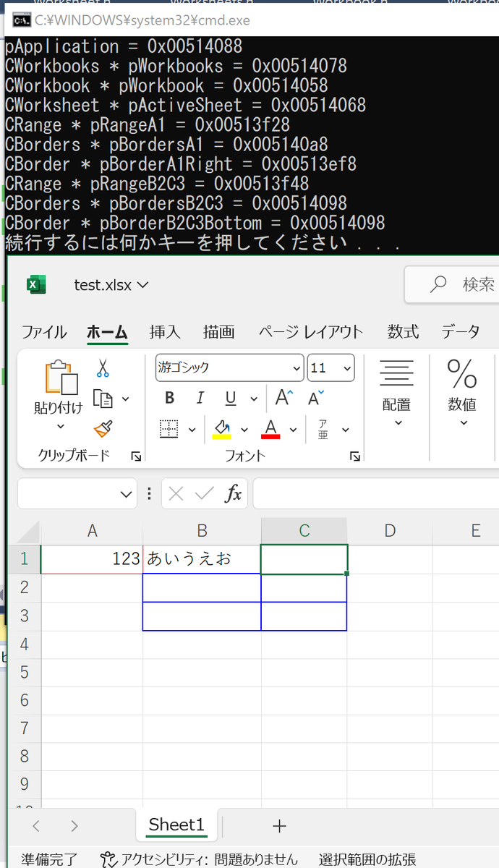This screenshot has height=868, width=499.
Task: Click the fx insert function icon
Action: tap(234, 493)
